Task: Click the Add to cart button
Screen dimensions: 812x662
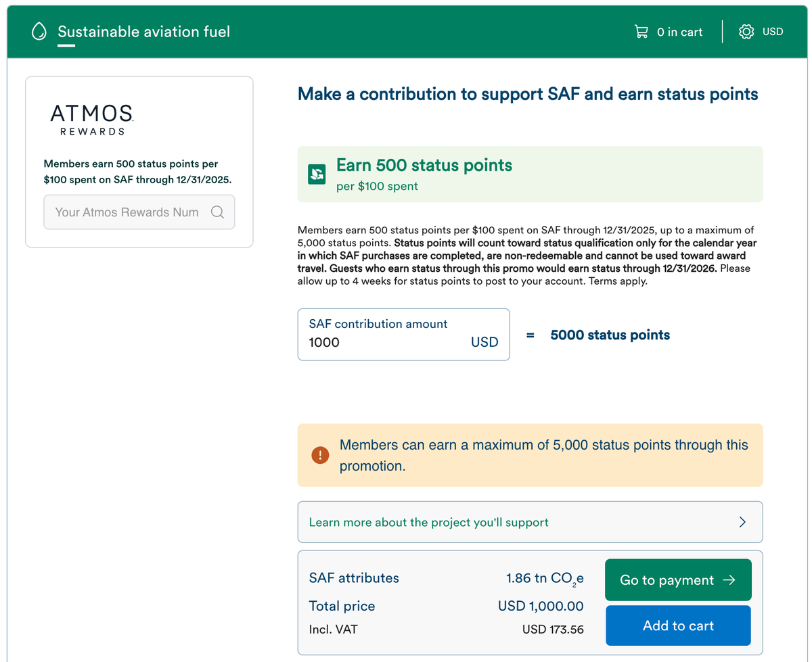Action: (678, 625)
